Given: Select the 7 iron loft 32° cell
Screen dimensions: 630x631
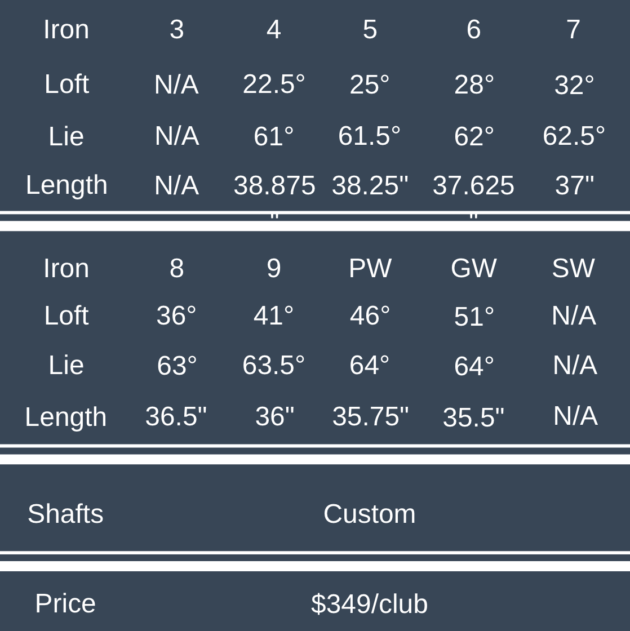Looking at the screenshot, I should [573, 85].
